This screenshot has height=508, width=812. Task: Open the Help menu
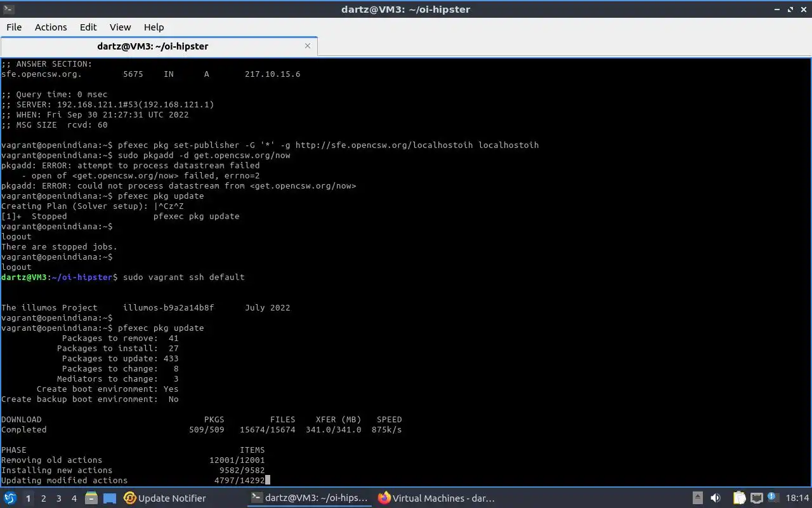[x=154, y=27]
